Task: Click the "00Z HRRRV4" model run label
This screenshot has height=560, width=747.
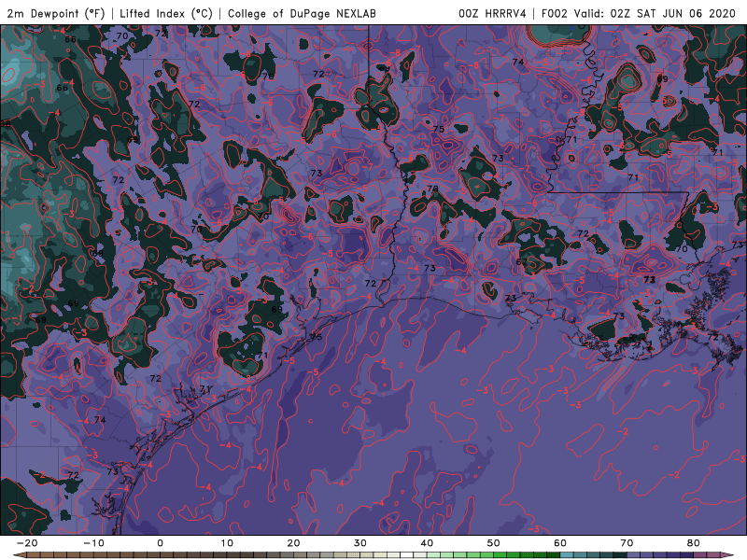Action: [x=492, y=13]
